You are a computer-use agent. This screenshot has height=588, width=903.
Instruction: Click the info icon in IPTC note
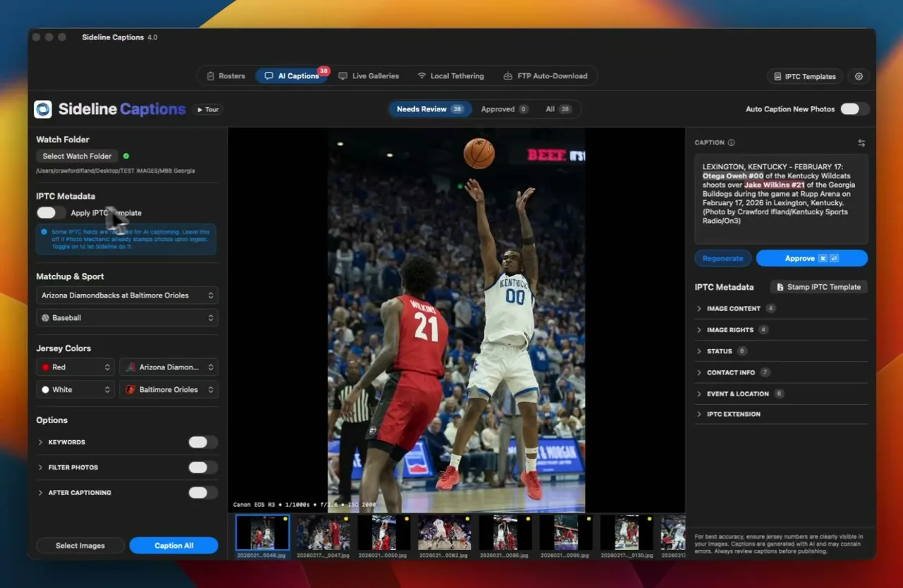coord(44,232)
